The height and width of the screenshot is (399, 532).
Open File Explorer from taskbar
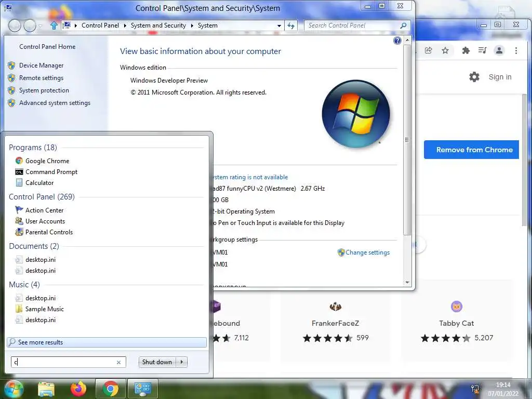[x=46, y=389]
